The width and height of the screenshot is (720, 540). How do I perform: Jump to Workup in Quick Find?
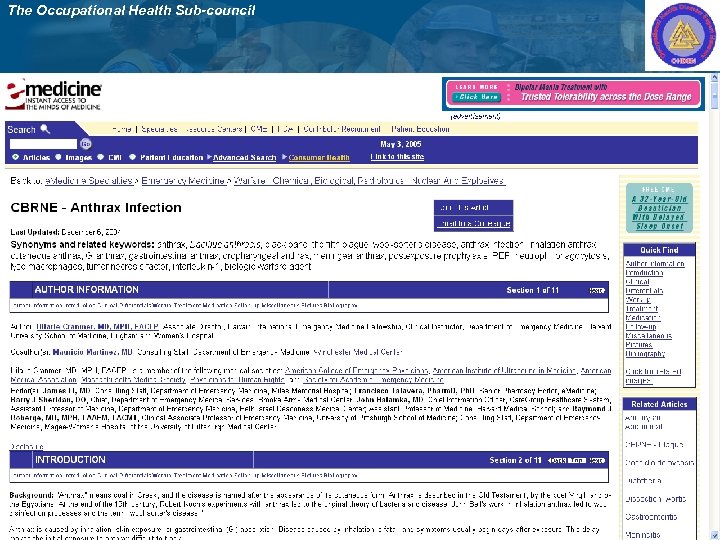pyautogui.click(x=638, y=299)
